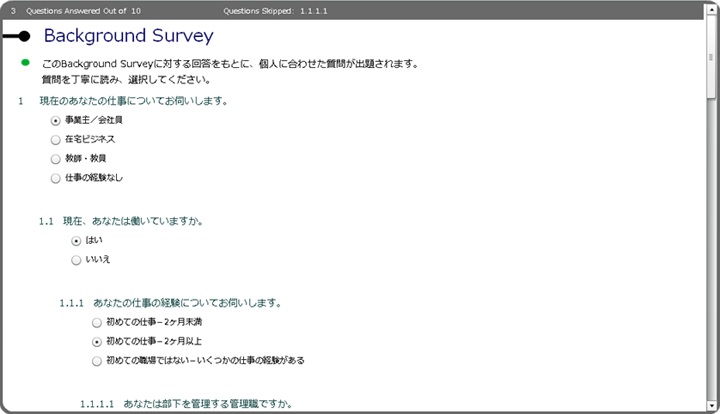Viewport: 720px width, 414px height.
Task: Select 初めての職場ではない work experience option
Action: click(x=97, y=361)
